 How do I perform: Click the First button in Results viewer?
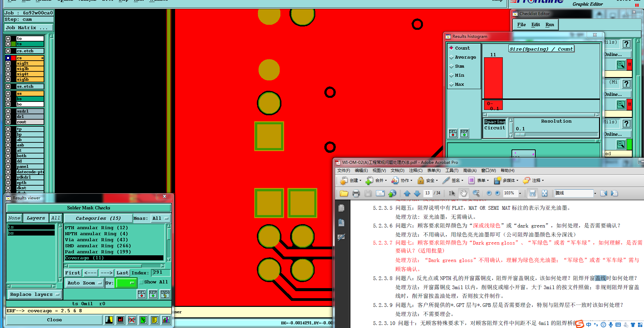click(x=73, y=273)
